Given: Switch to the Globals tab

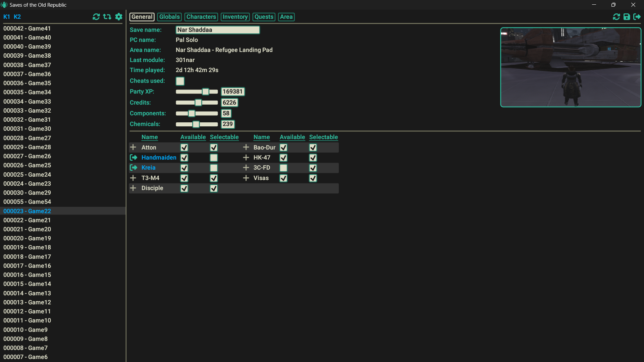Looking at the screenshot, I should coord(169,17).
